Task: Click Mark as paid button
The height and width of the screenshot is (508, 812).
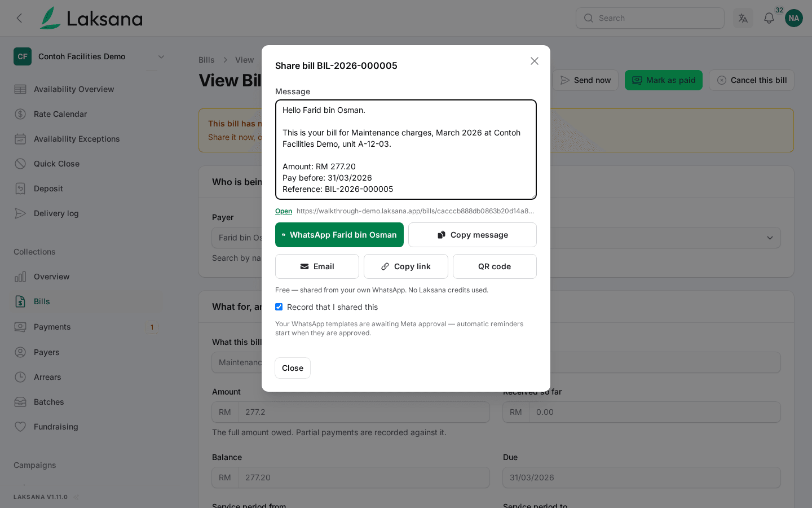Action: pyautogui.click(x=664, y=80)
